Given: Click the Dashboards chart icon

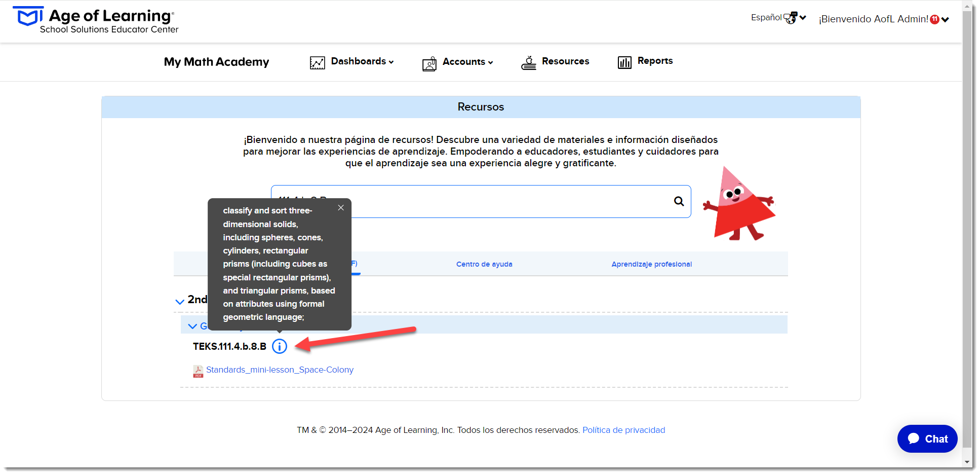Looking at the screenshot, I should (x=318, y=62).
